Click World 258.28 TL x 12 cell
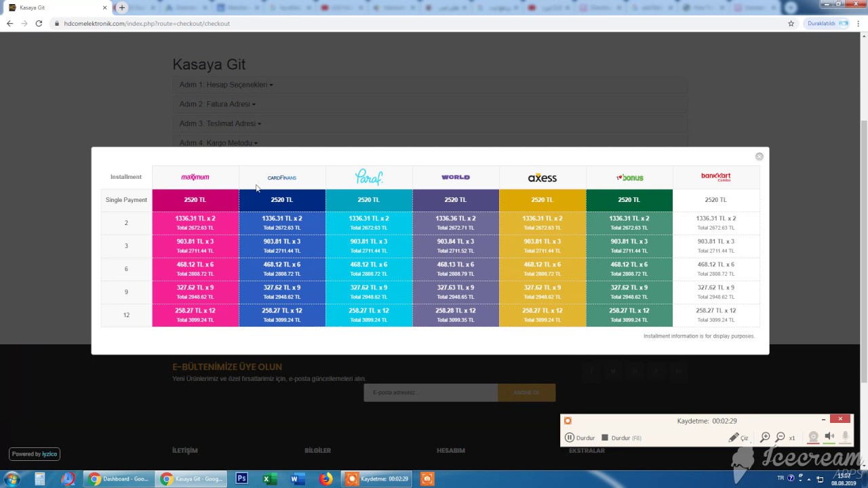The width and height of the screenshot is (868, 488). [x=456, y=315]
